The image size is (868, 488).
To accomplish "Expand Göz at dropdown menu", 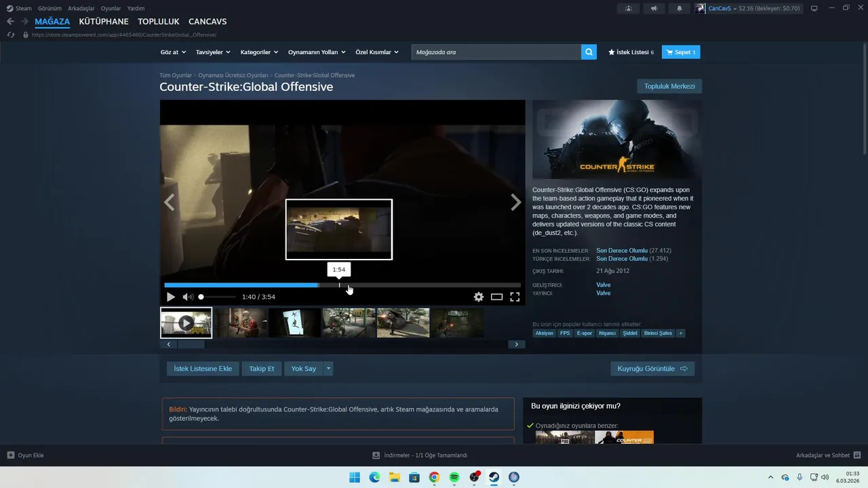I will point(172,52).
